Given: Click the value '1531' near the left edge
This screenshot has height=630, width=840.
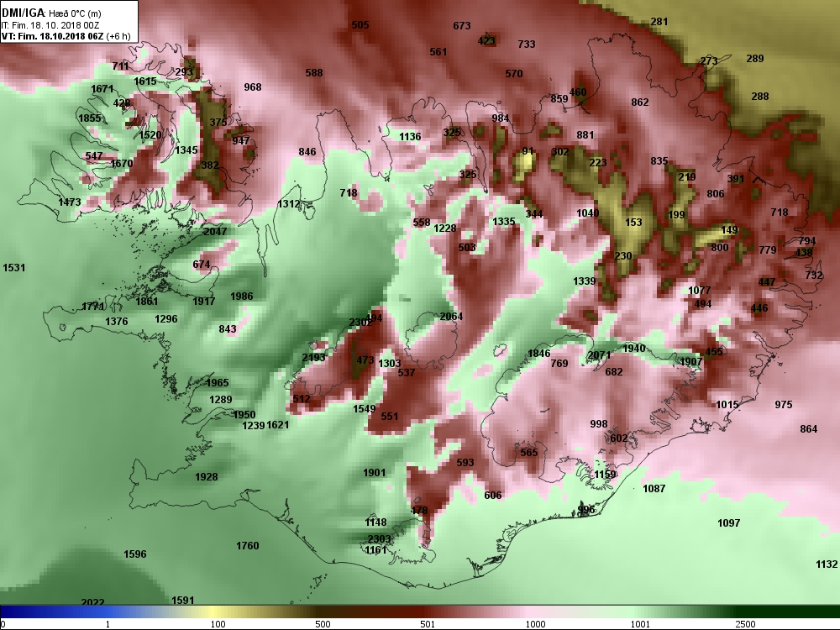Looking at the screenshot, I should point(14,267).
